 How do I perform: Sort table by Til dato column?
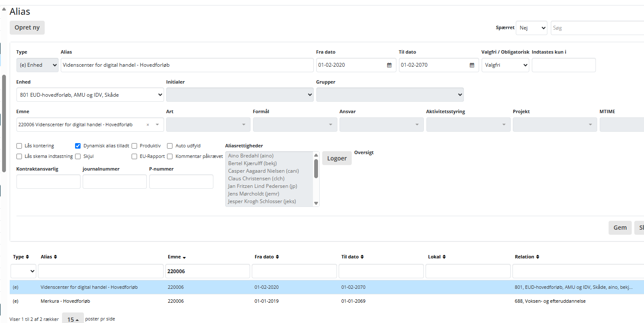[362, 257]
